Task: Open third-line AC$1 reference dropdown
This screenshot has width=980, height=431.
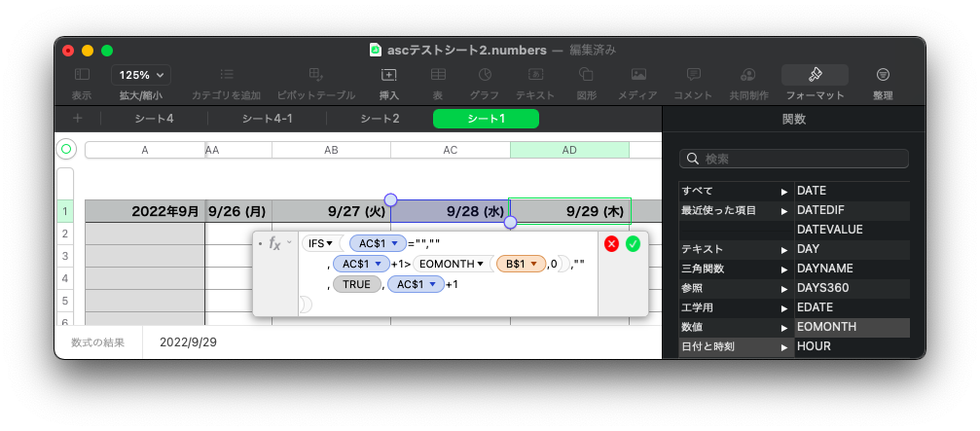Action: pos(432,284)
